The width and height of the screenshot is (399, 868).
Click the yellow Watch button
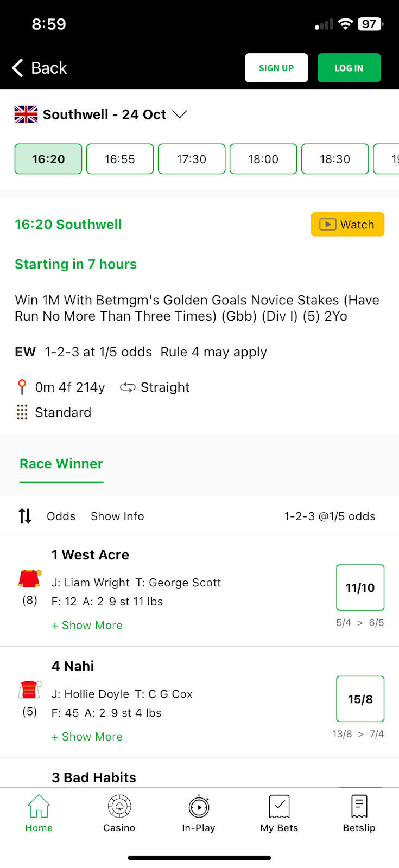[347, 225]
